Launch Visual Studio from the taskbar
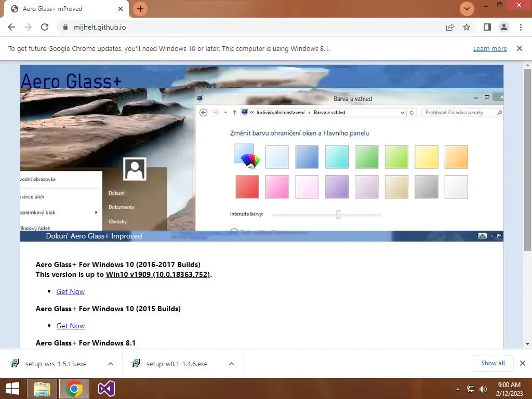532x399 pixels. [107, 389]
